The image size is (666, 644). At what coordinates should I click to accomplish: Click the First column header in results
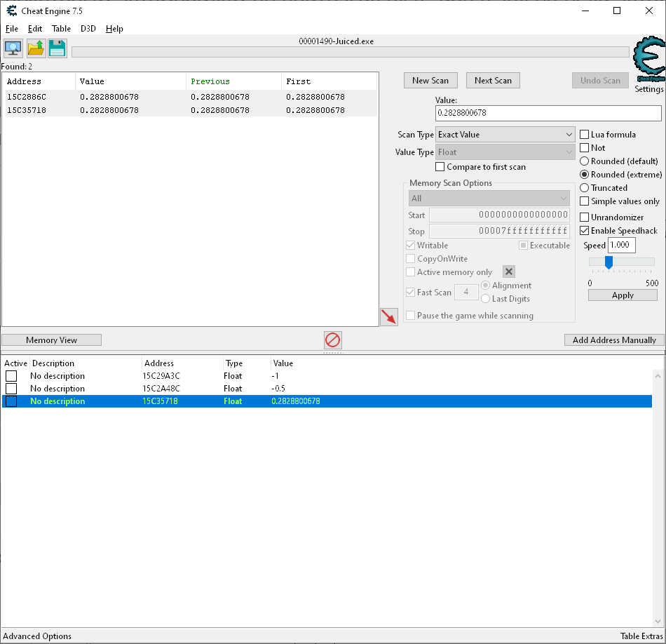coord(329,81)
